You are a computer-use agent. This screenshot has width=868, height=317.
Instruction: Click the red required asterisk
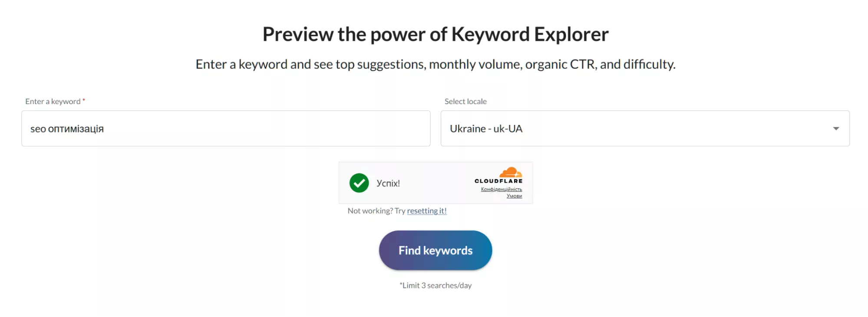tap(84, 101)
